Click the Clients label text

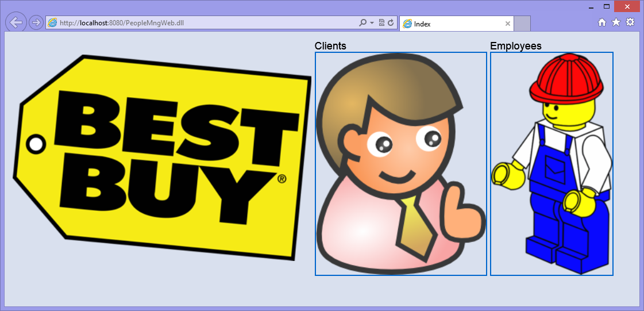tap(330, 46)
